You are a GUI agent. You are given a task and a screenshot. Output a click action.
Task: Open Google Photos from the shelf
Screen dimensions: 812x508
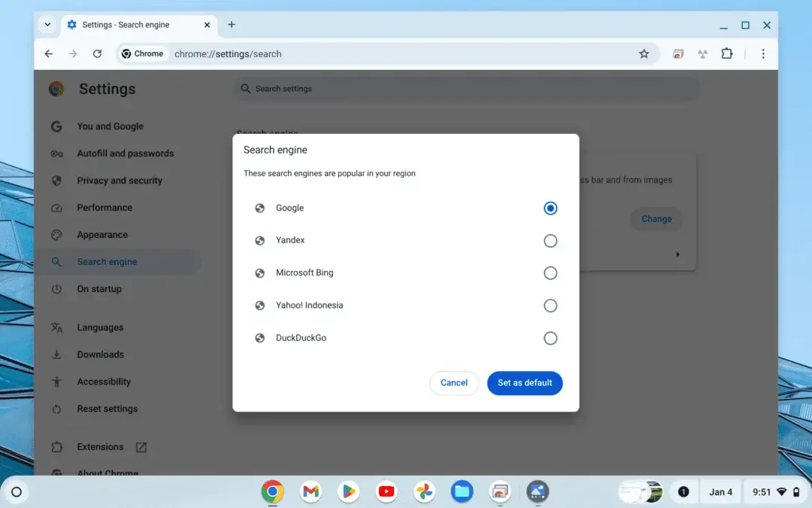pyautogui.click(x=424, y=491)
